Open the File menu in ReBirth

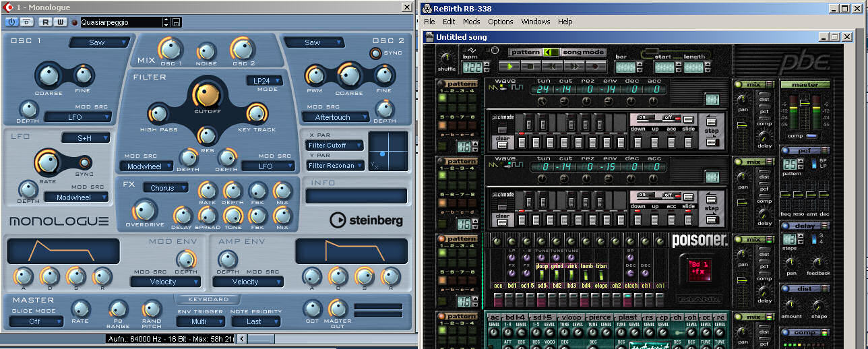coord(429,22)
